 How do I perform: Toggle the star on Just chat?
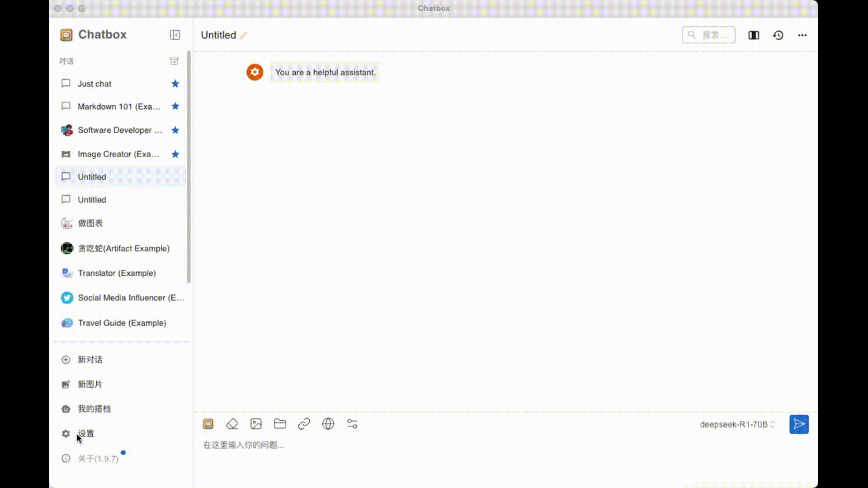tap(175, 84)
